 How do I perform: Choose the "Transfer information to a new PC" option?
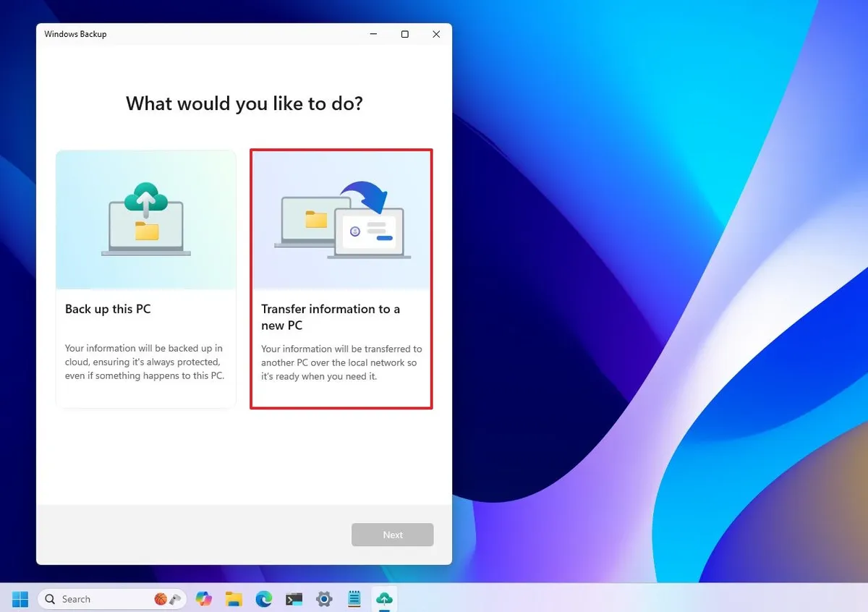[341, 279]
